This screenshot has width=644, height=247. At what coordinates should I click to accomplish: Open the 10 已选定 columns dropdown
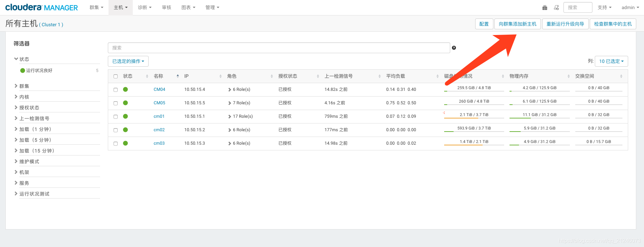[x=611, y=61]
